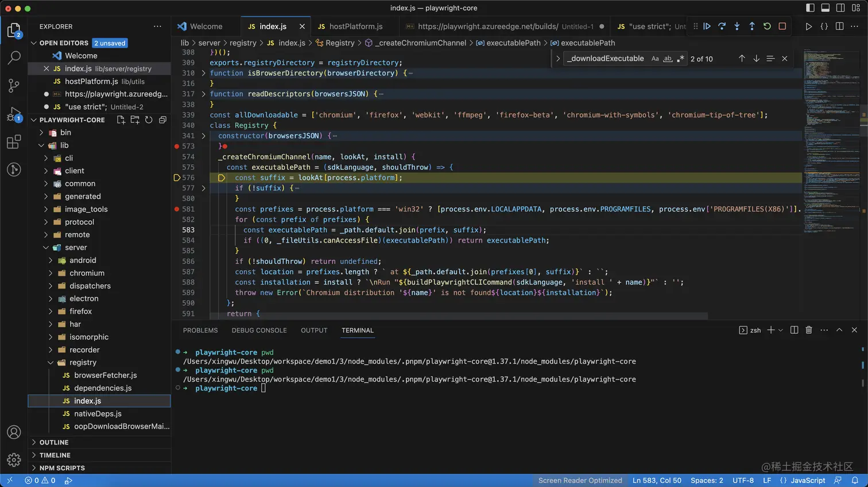Open the Manage gear menu
The height and width of the screenshot is (487, 868).
(14, 459)
